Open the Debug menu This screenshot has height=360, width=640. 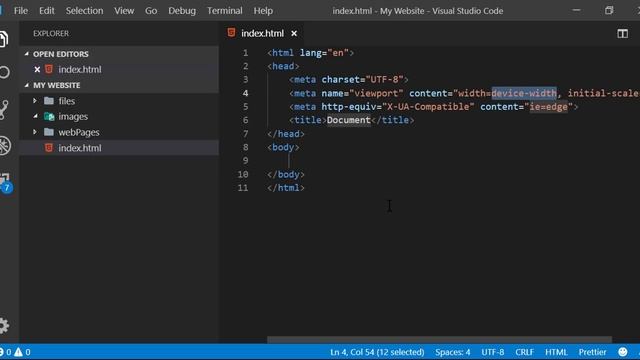[182, 11]
